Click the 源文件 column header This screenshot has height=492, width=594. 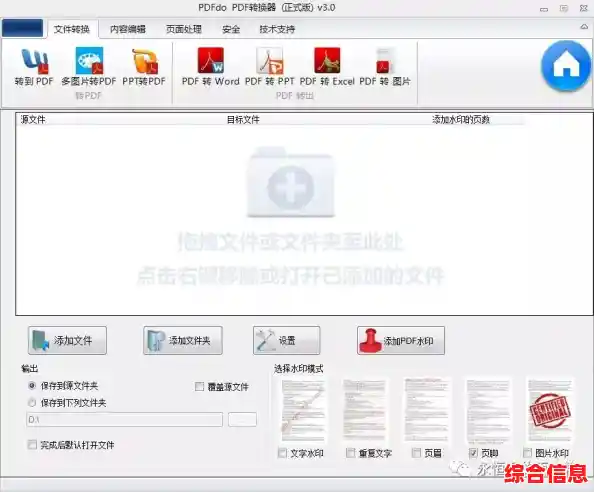point(33,120)
